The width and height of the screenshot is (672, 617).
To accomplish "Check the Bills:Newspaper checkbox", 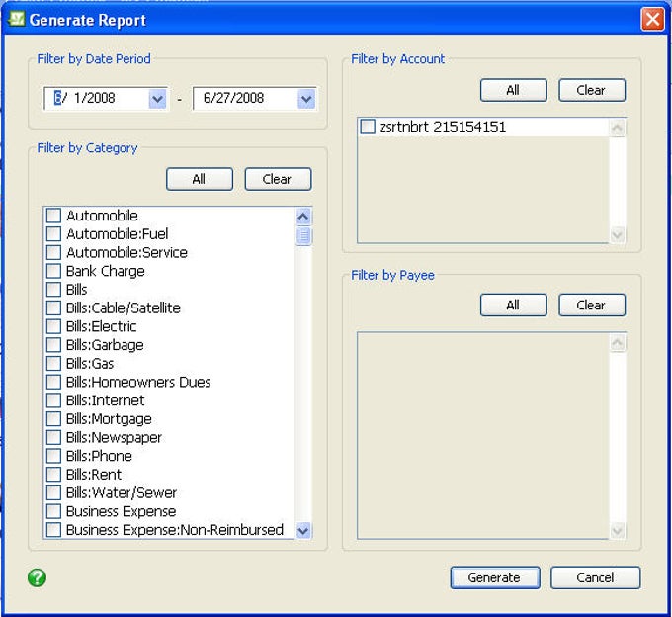I will 53,437.
